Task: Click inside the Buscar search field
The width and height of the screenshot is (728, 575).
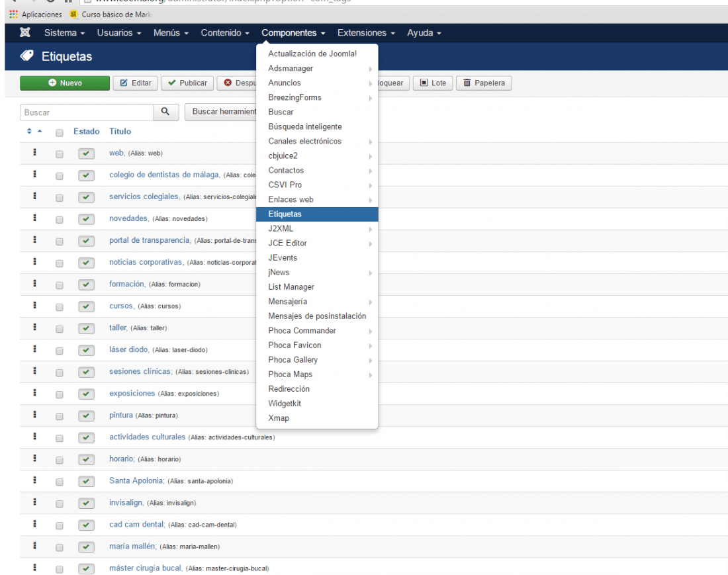Action: tap(86, 112)
